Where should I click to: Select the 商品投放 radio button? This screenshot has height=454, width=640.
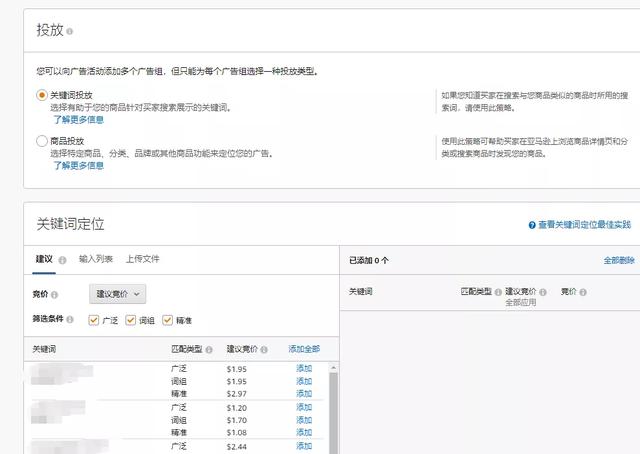click(x=42, y=141)
